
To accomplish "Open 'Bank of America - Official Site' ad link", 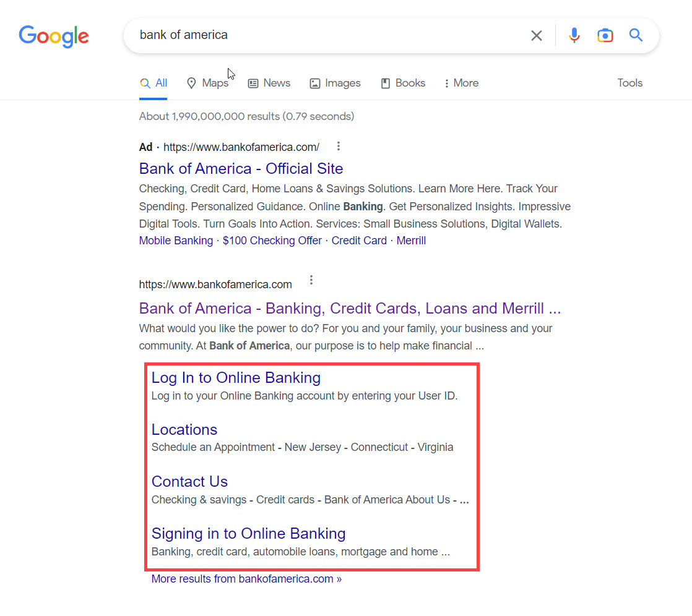I will point(241,168).
